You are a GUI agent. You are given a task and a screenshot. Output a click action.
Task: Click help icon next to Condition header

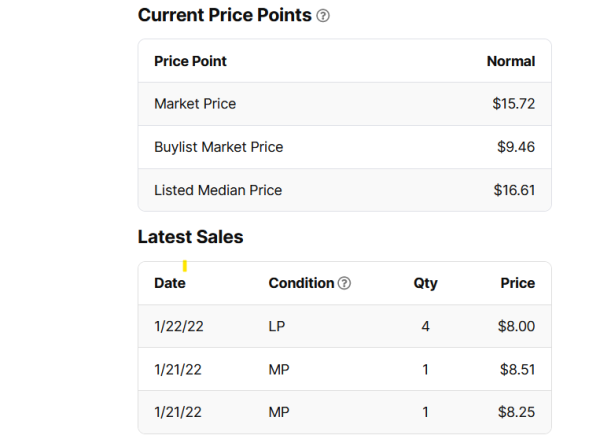(345, 283)
